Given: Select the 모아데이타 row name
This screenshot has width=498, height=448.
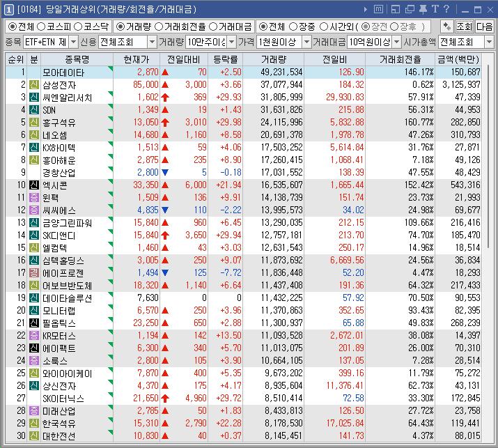Looking at the screenshot, I should [63, 72].
